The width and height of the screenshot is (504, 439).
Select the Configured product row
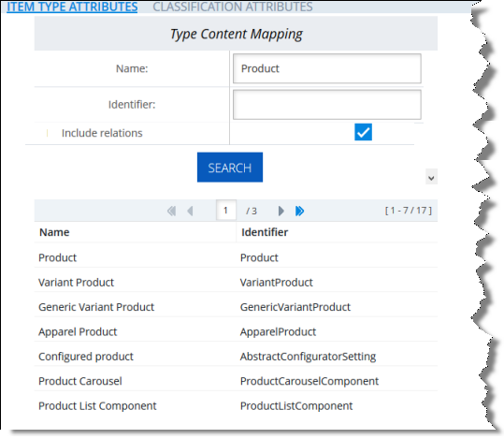click(236, 357)
